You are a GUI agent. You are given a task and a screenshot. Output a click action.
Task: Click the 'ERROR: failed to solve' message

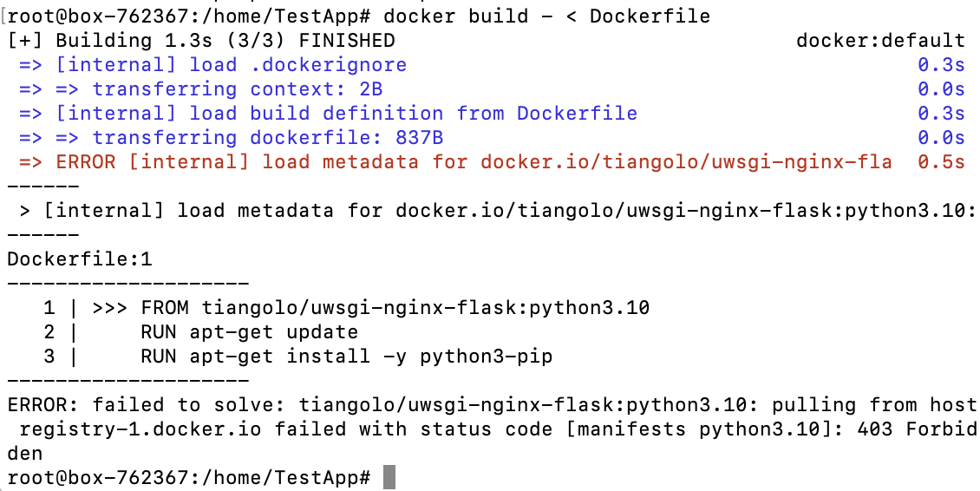147,405
